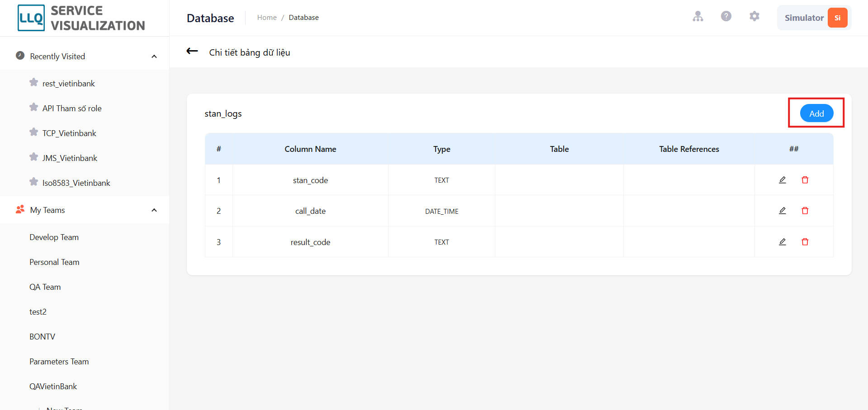Click the Type table header
Image resolution: width=868 pixels, height=410 pixels.
click(x=441, y=149)
